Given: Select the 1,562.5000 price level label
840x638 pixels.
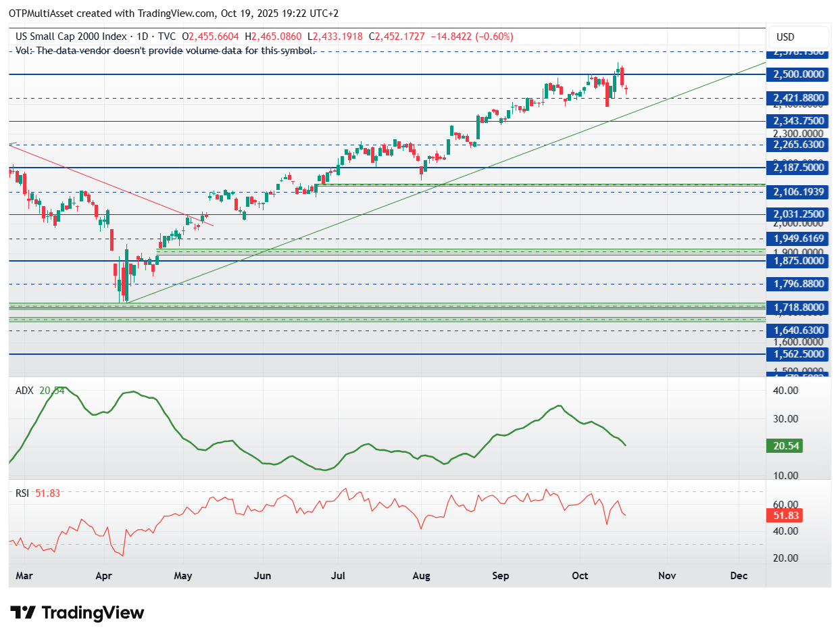Looking at the screenshot, I should 798,354.
